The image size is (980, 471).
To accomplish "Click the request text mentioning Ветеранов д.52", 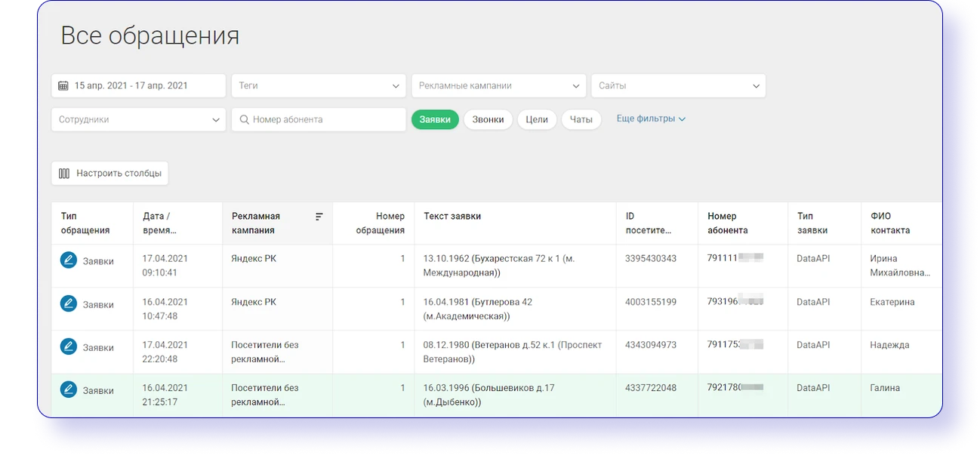I will 513,352.
